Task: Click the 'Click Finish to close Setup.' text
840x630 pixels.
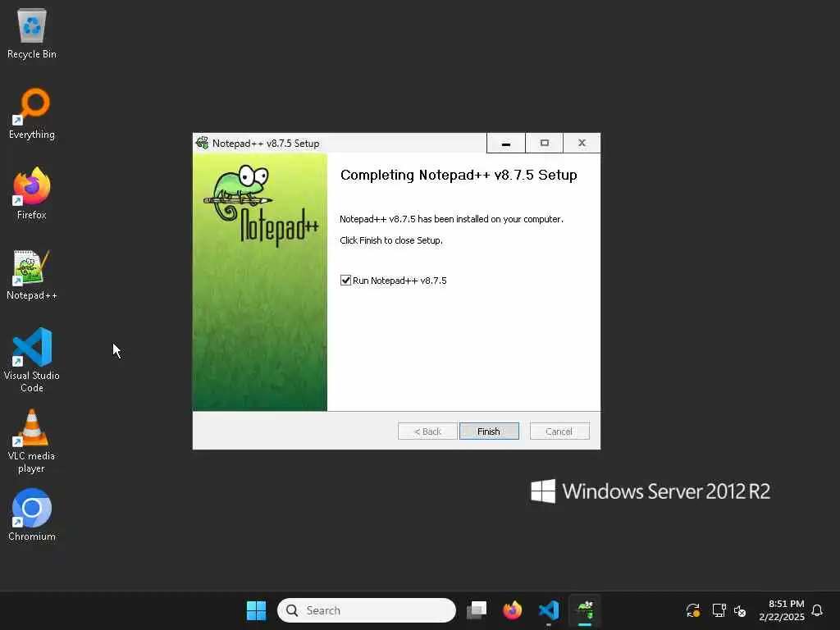Action: pyautogui.click(x=391, y=240)
